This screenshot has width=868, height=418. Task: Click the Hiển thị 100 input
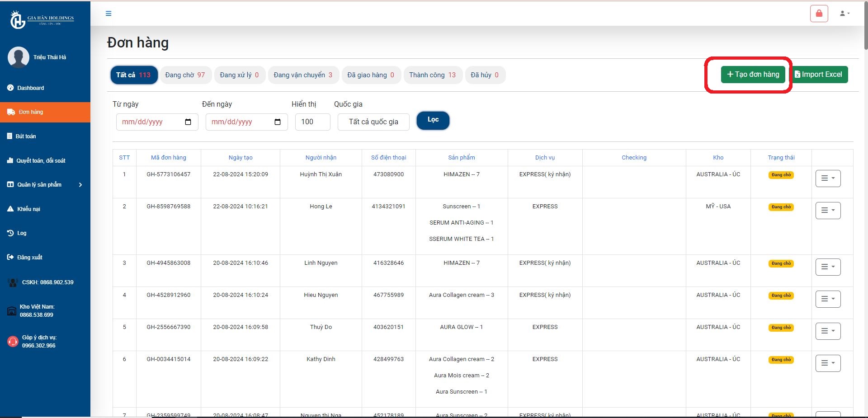[312, 122]
